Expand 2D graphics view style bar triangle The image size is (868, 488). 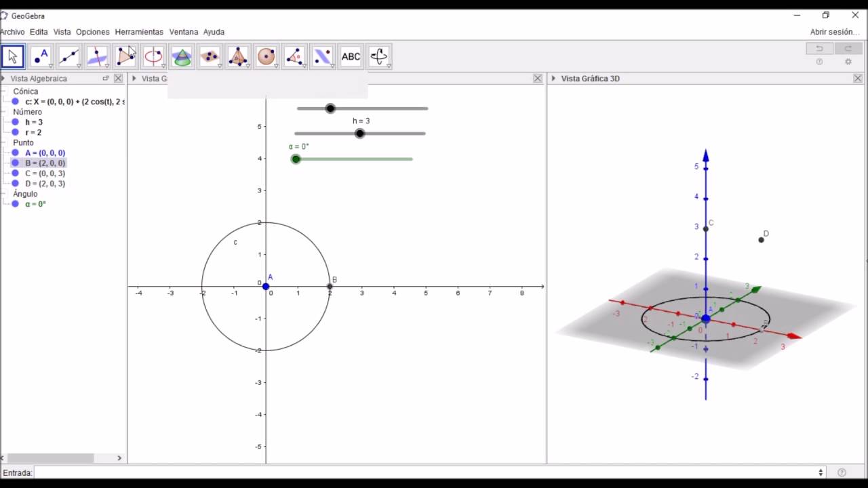(x=134, y=79)
